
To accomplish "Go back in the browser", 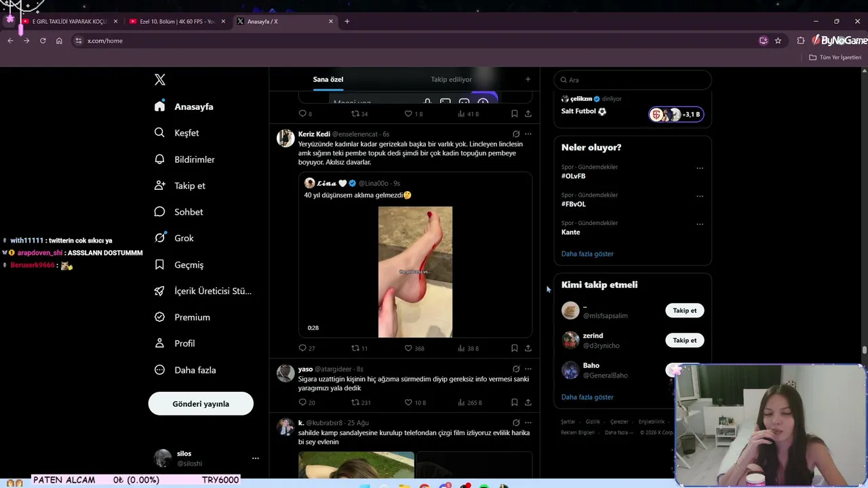I will 10,41.
